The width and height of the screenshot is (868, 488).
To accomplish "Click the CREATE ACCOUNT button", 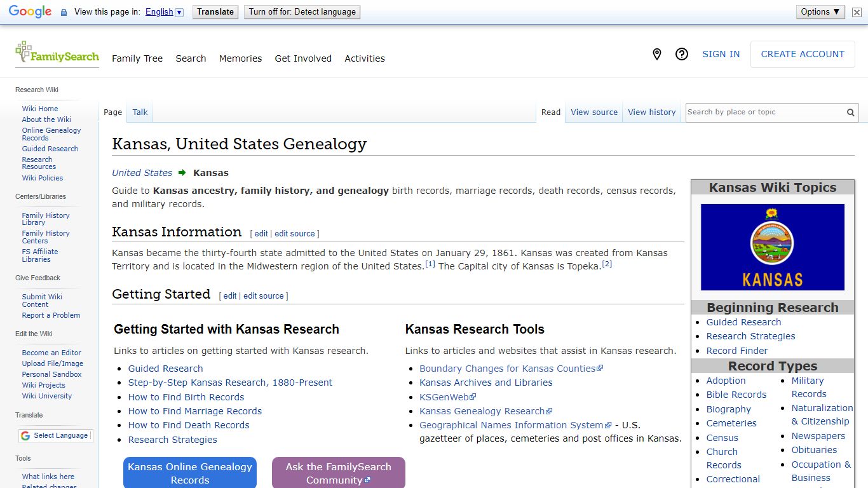I will tap(803, 55).
